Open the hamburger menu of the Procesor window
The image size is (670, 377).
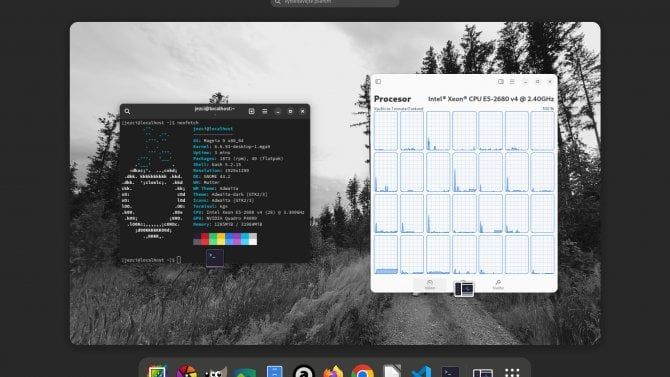pos(512,82)
